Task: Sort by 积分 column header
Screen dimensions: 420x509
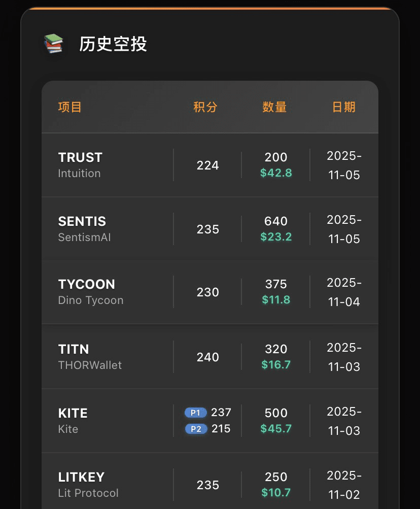Action: click(x=205, y=107)
